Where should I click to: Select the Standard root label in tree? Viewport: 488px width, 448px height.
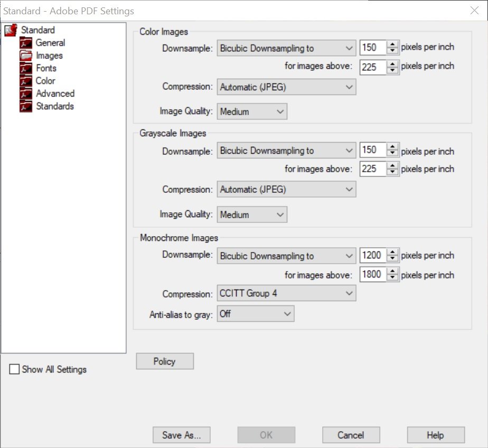point(38,30)
